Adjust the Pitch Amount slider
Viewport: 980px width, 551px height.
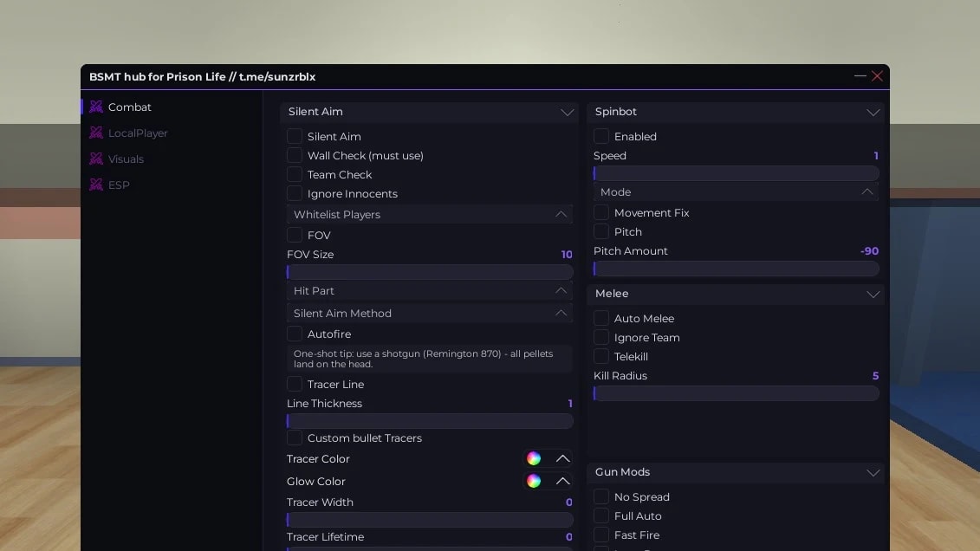(737, 269)
